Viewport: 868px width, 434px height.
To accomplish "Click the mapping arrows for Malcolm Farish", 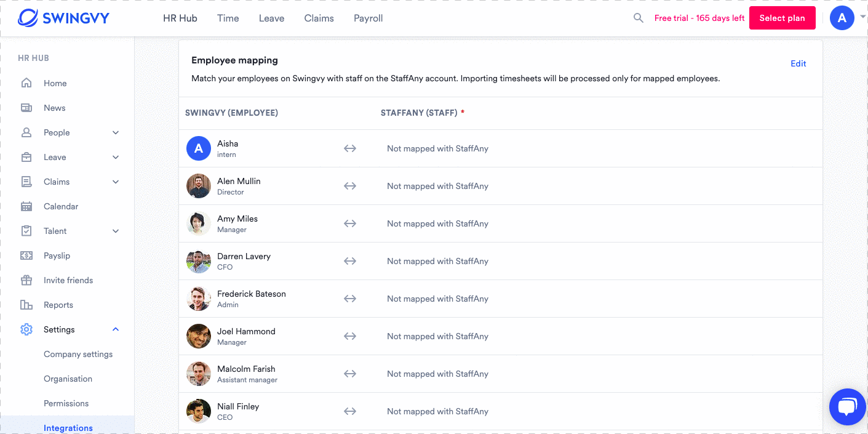I will [350, 374].
